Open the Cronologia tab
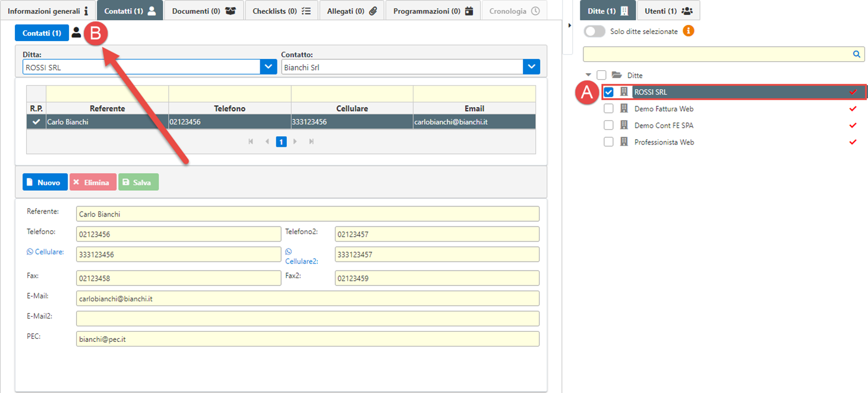The image size is (868, 393). [514, 11]
